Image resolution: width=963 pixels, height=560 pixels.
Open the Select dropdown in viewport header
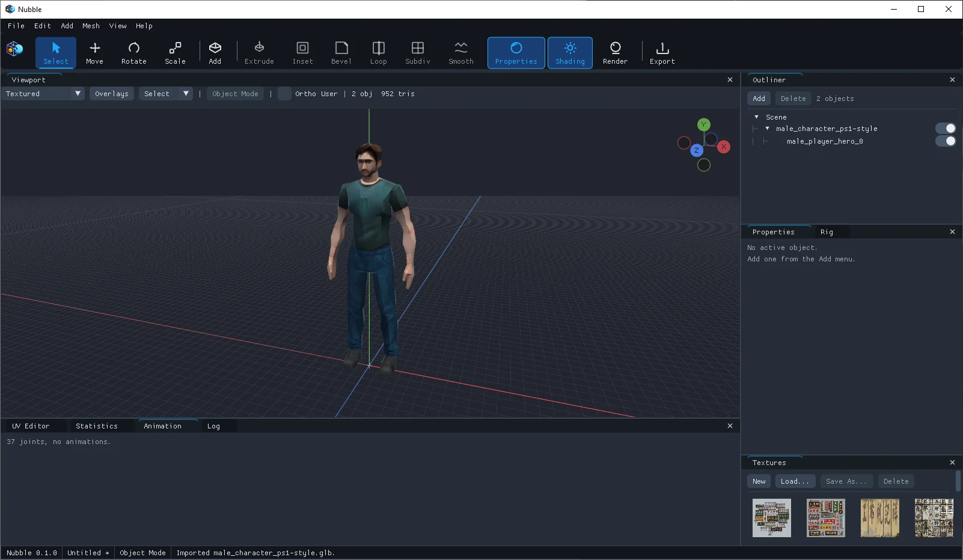(166, 94)
